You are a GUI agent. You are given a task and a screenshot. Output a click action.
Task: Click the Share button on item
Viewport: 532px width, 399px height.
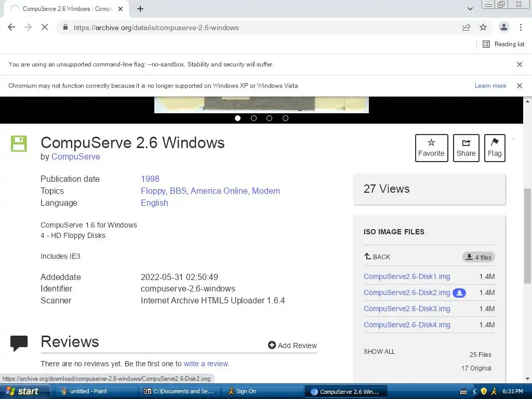466,148
